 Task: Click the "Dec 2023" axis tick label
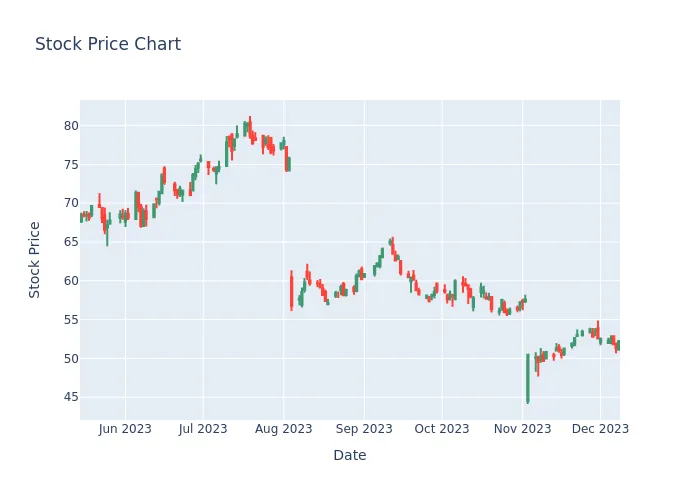600,429
